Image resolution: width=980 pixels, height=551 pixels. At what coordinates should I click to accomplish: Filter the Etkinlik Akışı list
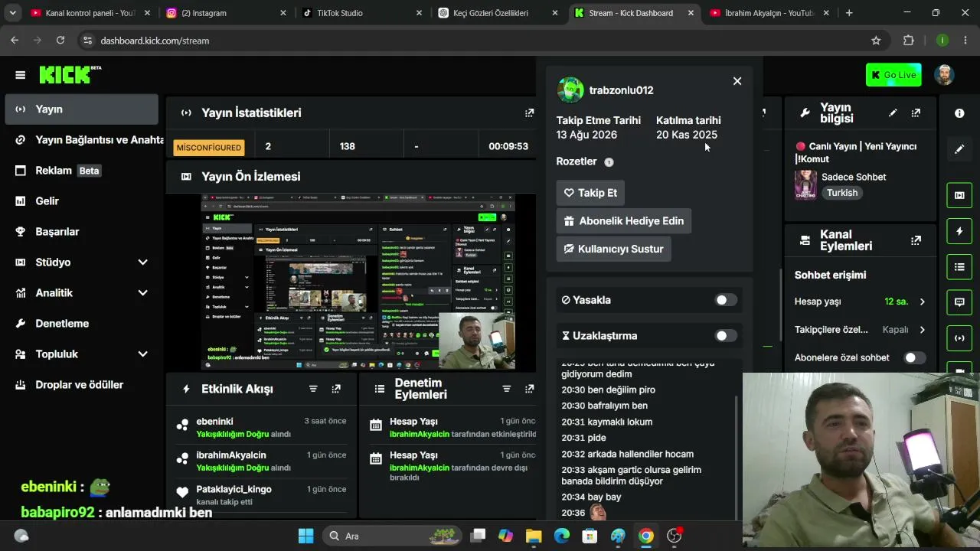pyautogui.click(x=313, y=389)
